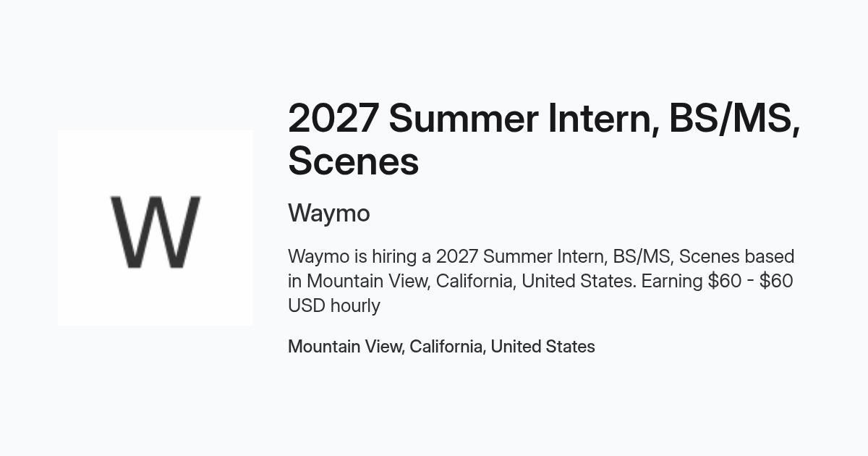
Task: Click 'Waymo is hiring' at description start
Action: tap(349, 257)
